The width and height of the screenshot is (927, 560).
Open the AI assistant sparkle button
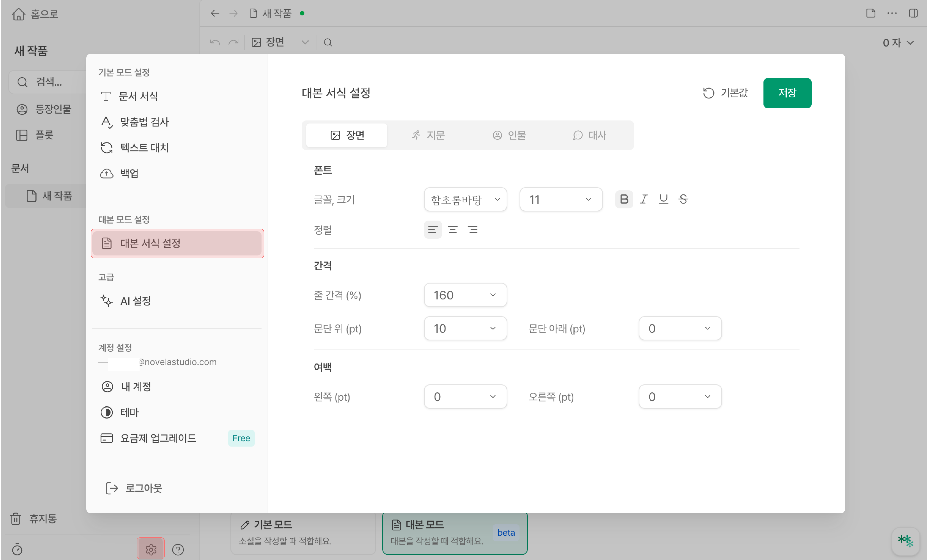tap(905, 541)
